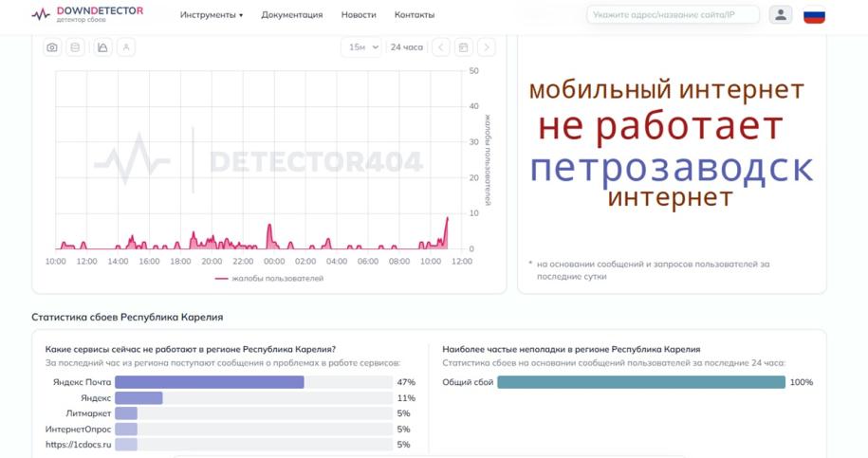Go to previous time period arrow
The width and height of the screenshot is (868, 458).
pos(441,47)
